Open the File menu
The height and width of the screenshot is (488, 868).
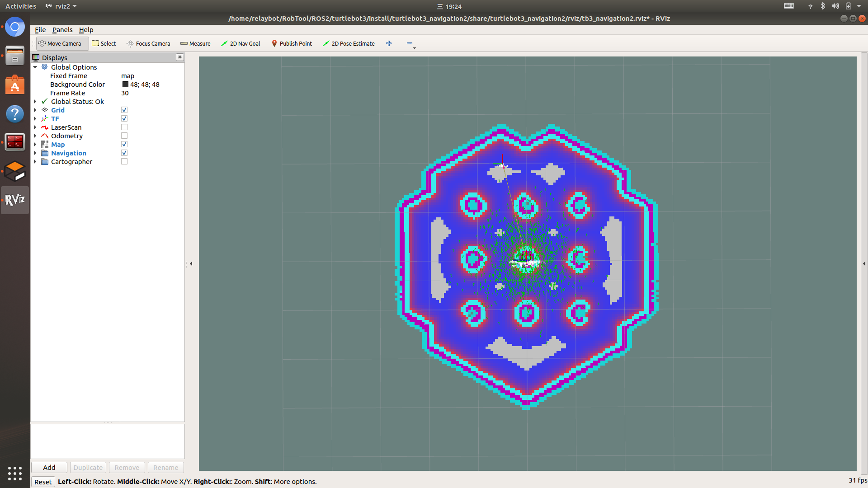tap(40, 30)
